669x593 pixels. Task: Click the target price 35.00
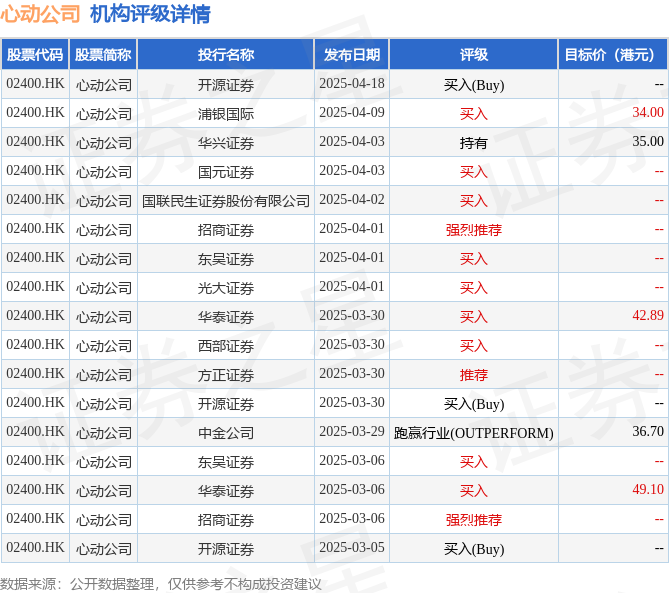click(648, 141)
